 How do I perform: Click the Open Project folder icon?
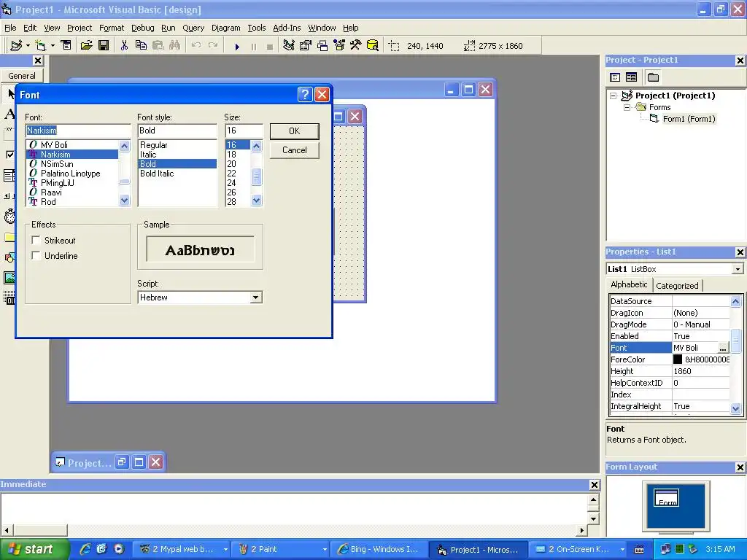click(86, 46)
